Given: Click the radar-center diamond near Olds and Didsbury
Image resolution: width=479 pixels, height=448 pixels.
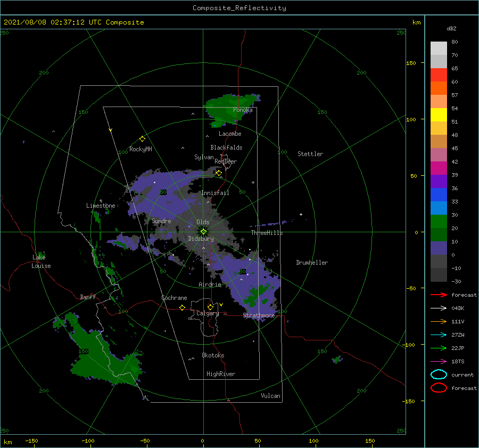Looking at the screenshot, I should click(x=203, y=232).
